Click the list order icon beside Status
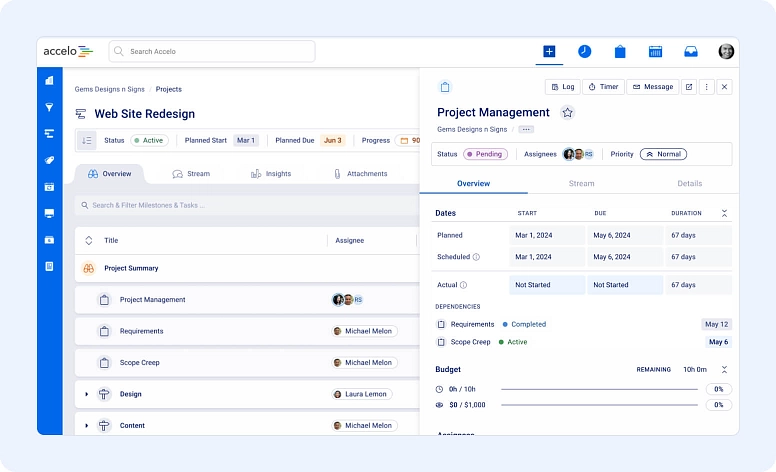The width and height of the screenshot is (776, 472). 87,141
